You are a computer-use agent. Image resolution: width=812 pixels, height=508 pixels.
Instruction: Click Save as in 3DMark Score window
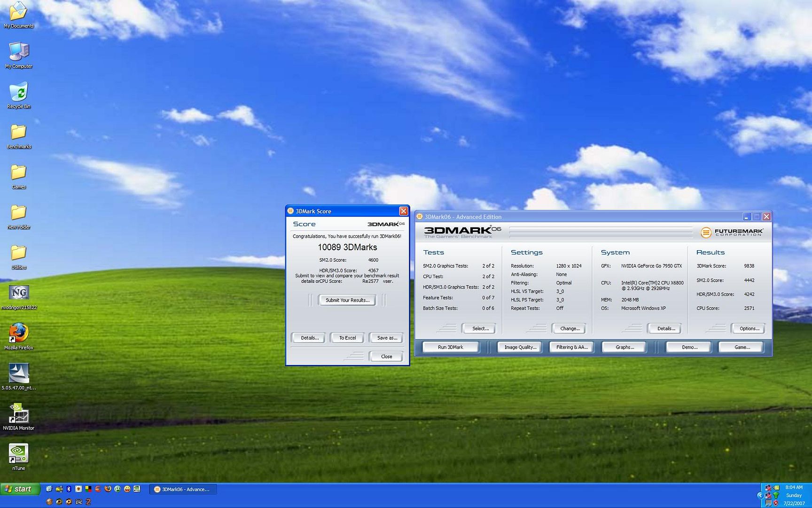pyautogui.click(x=387, y=338)
